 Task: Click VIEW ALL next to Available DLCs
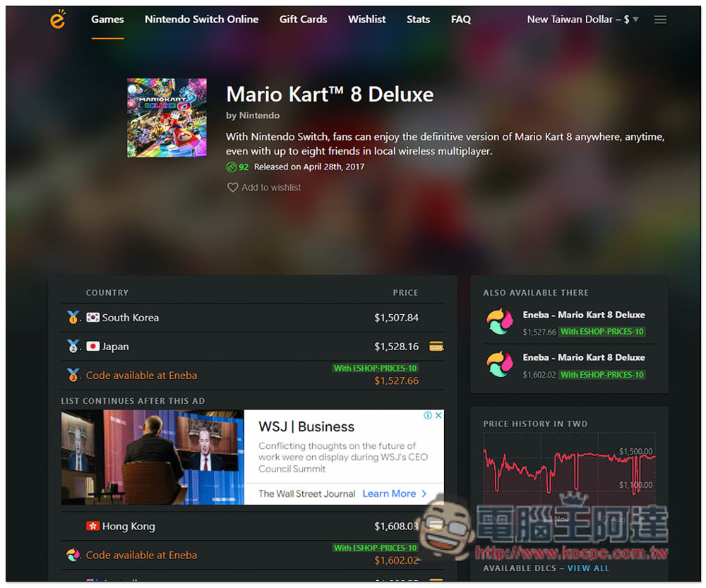click(588, 568)
